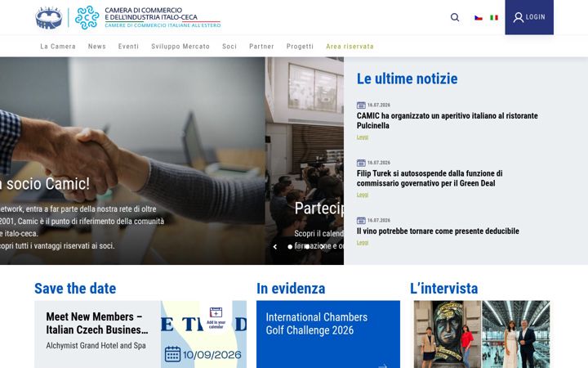Click Leggi under the Filip Turek news
The width and height of the screenshot is (588, 368).
pyautogui.click(x=363, y=195)
